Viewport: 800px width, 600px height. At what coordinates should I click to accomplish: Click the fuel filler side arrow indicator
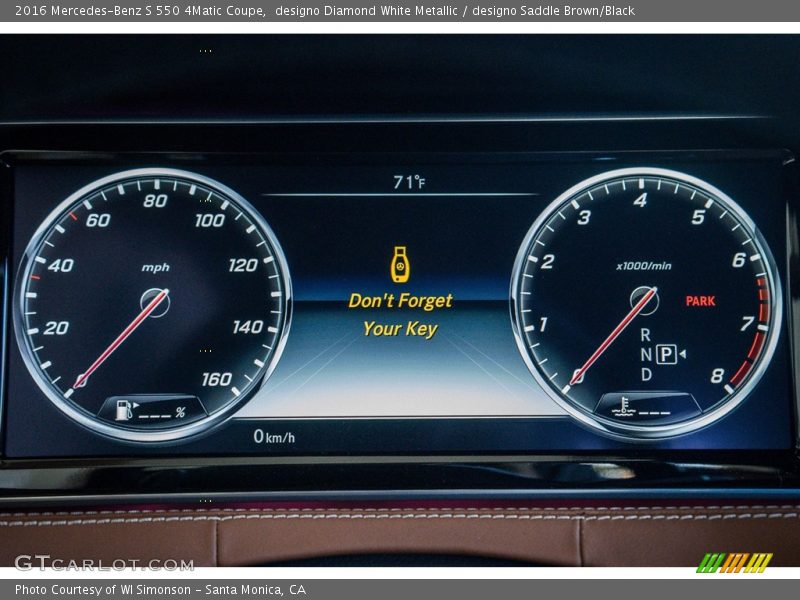[136, 404]
